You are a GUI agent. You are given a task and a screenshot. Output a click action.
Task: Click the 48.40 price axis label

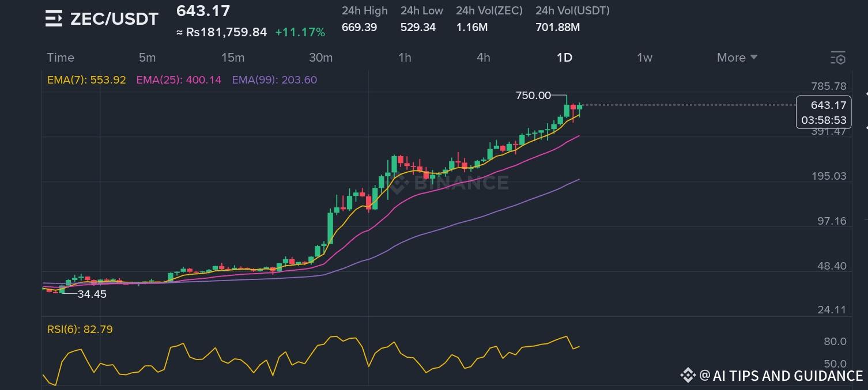[x=832, y=266]
